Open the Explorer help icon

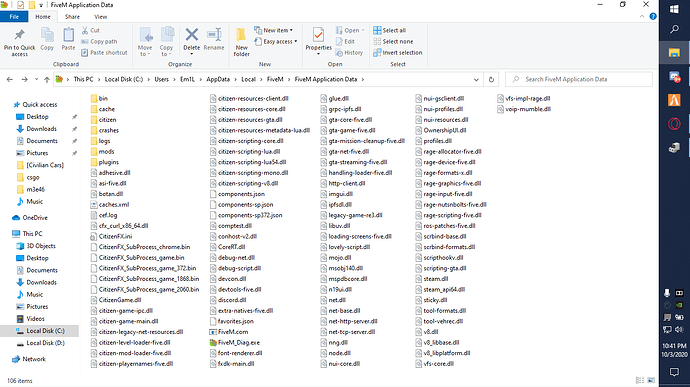coord(653,16)
